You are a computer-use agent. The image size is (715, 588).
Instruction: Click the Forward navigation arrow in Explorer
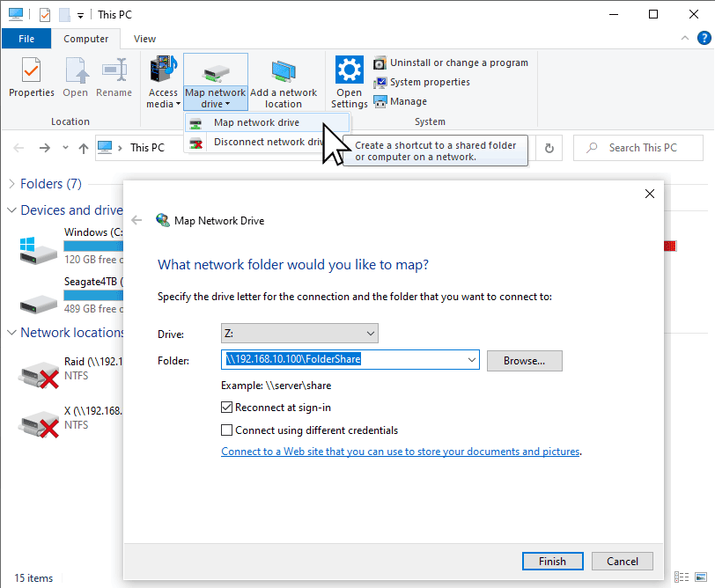45,148
